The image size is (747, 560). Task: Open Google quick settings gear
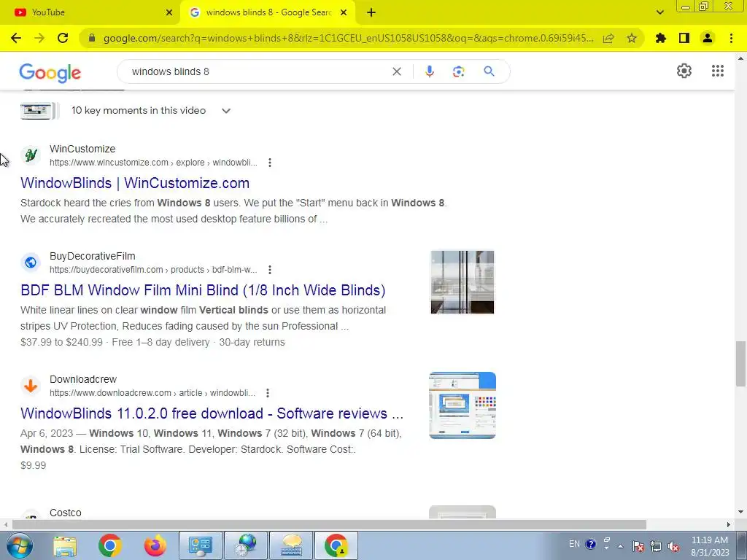pyautogui.click(x=684, y=71)
